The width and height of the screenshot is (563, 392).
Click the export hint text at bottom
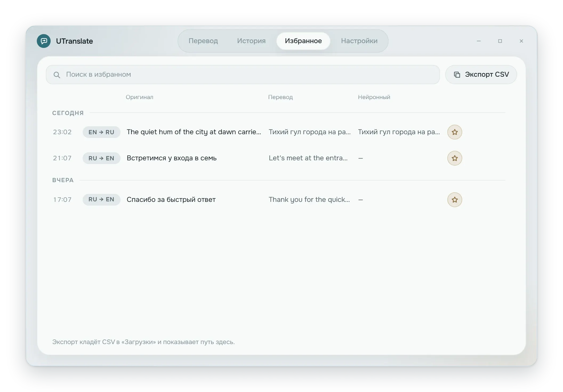click(x=143, y=342)
